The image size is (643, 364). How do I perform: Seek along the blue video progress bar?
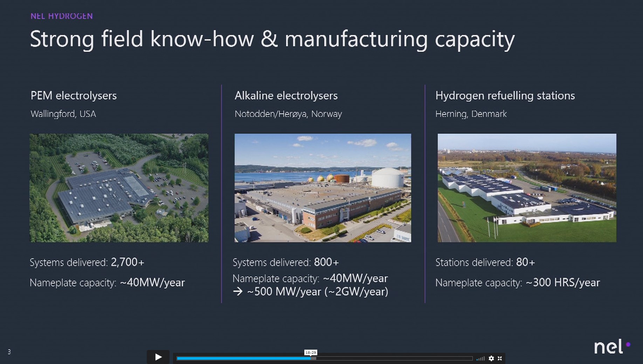pos(325,358)
